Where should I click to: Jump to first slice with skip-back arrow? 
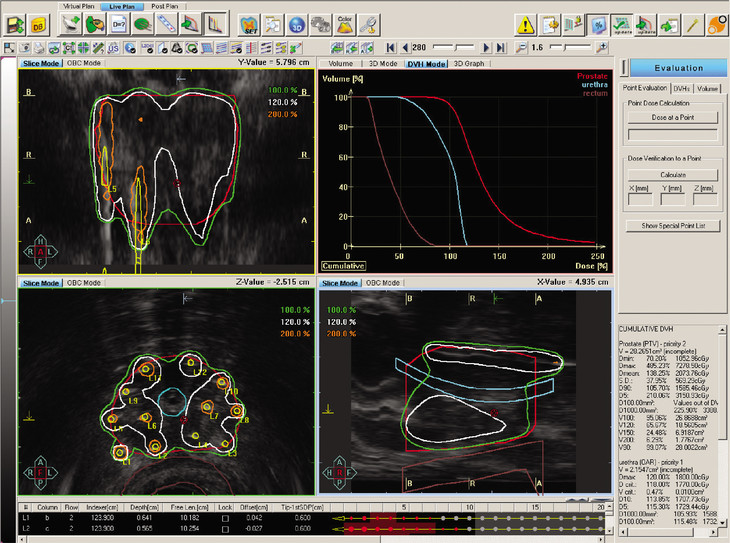pos(389,47)
